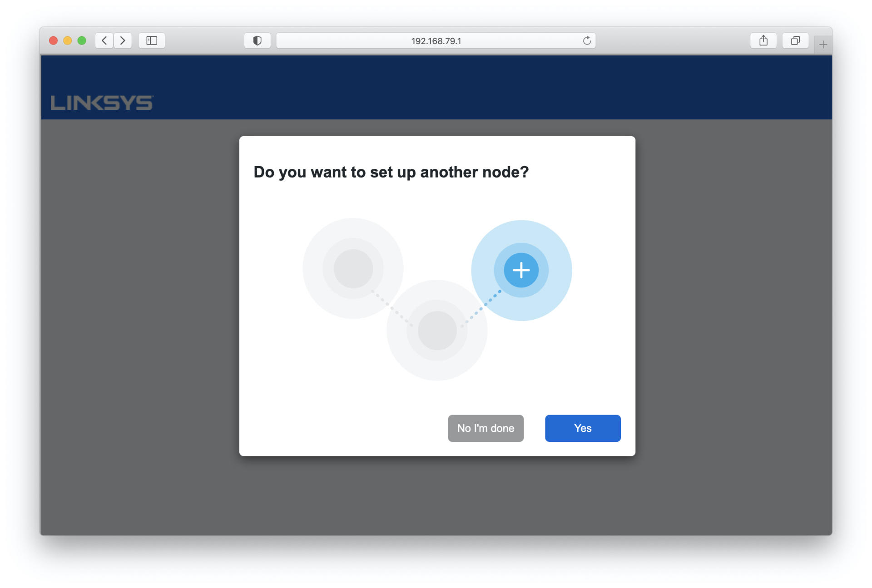872x588 pixels.
Task: Enter full screen with the green button
Action: tap(82, 41)
